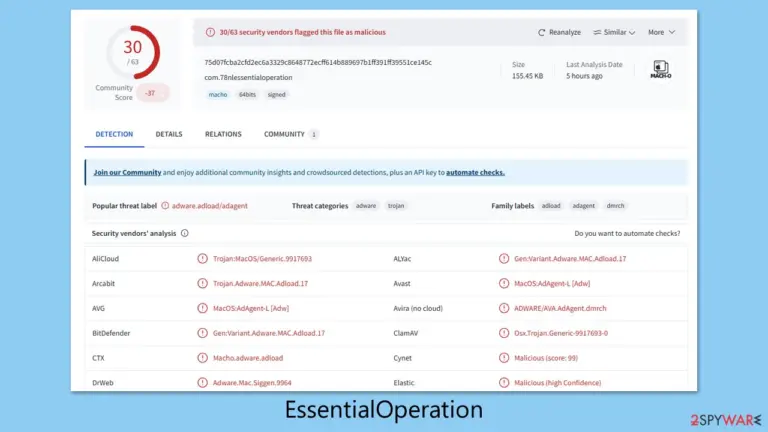Click the info icon beside Security vendors' analysis
This screenshot has height=432, width=768.
(185, 233)
